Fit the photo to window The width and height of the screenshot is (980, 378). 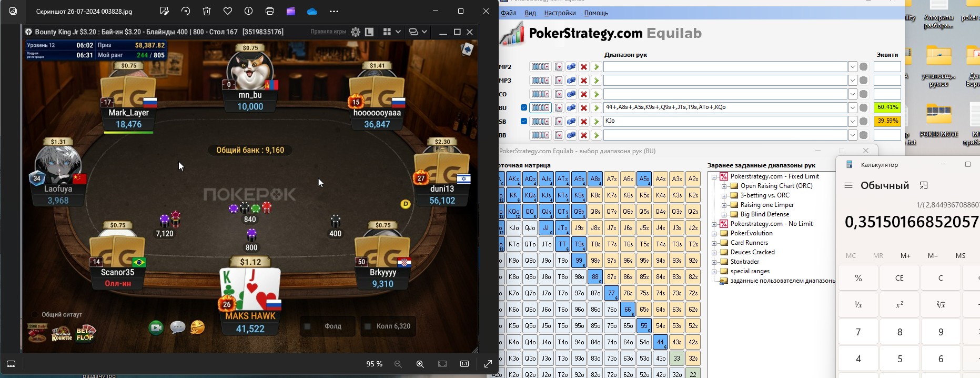(442, 364)
